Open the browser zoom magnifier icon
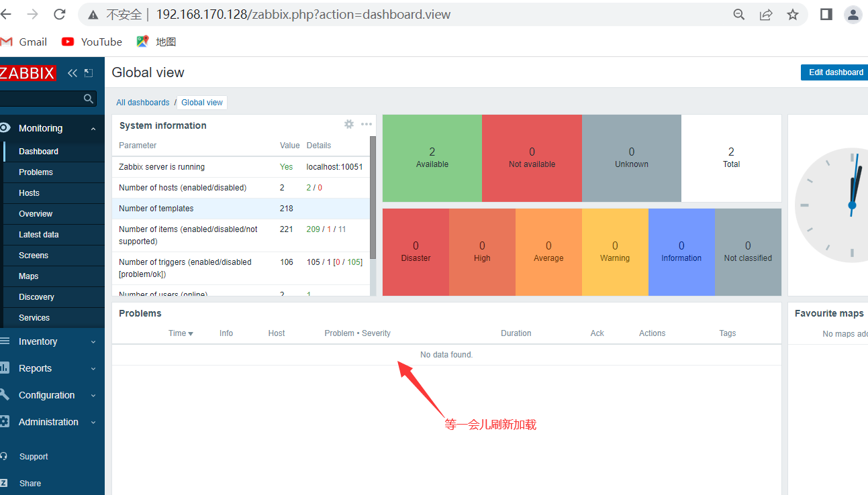This screenshot has width=868, height=495. pos(739,15)
